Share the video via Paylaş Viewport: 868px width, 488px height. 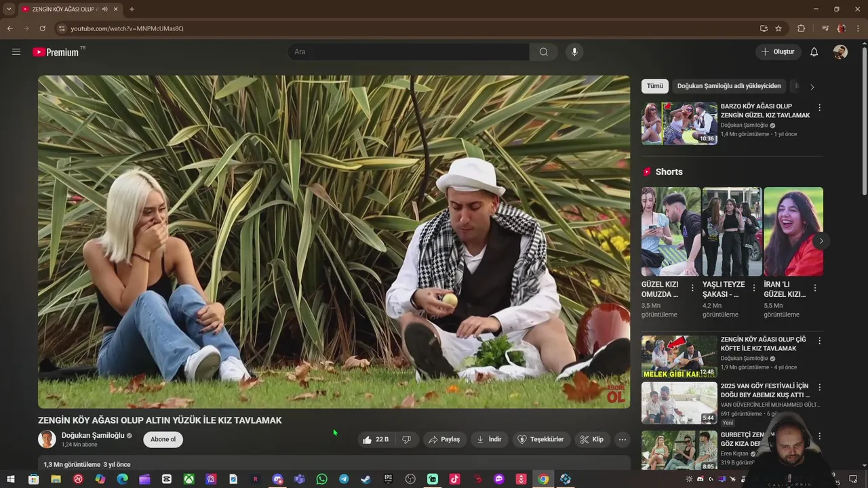[x=444, y=439]
